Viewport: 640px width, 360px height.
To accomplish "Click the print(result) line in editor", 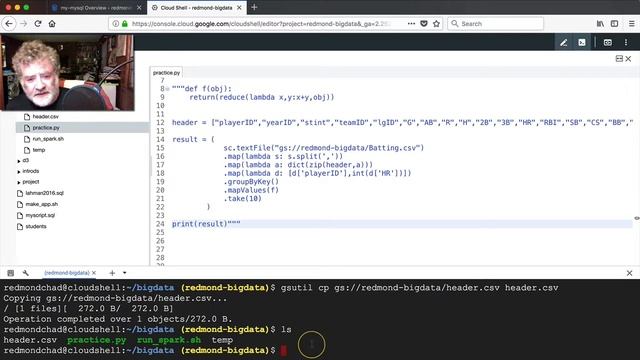I will click(x=206, y=224).
